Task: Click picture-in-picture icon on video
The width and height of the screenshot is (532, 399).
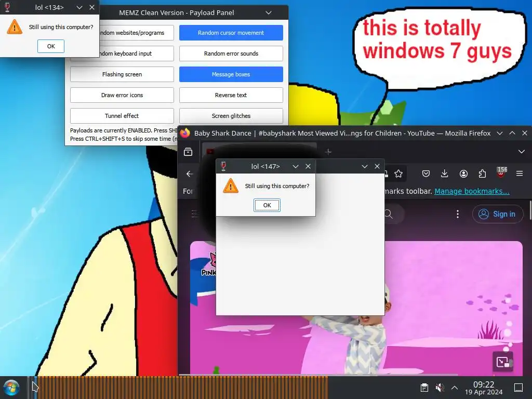Action: coord(502,362)
